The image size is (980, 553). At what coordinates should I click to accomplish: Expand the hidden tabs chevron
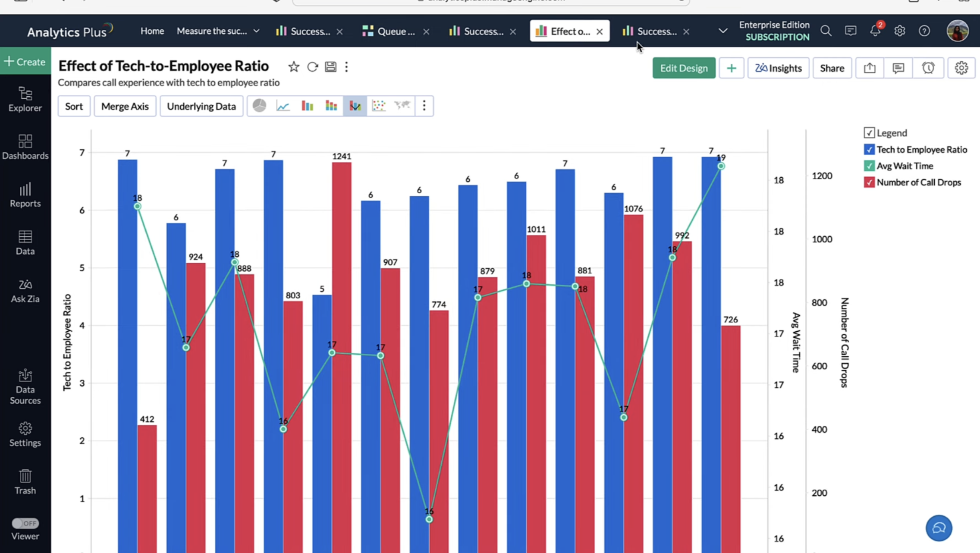(x=723, y=31)
